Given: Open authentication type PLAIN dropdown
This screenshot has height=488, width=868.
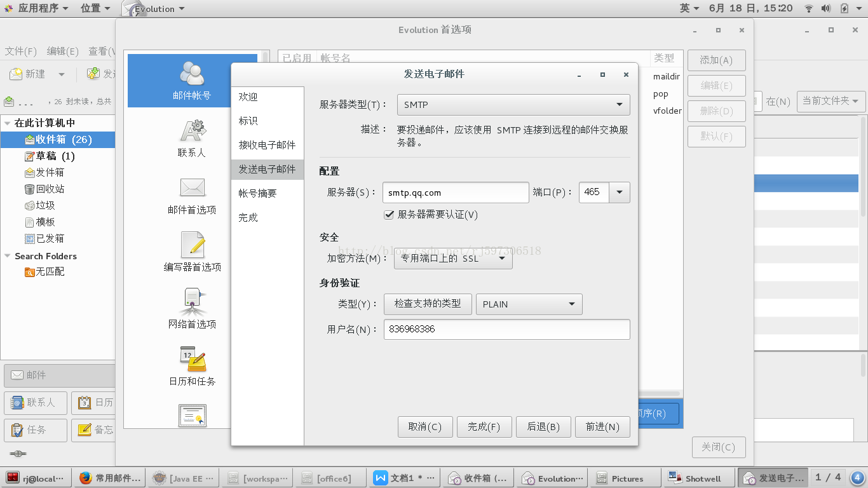Looking at the screenshot, I should 529,304.
